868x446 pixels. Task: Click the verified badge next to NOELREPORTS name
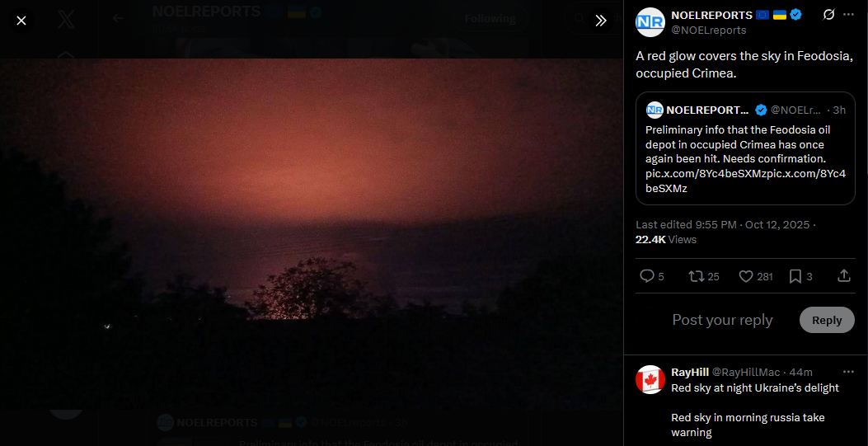(x=796, y=15)
